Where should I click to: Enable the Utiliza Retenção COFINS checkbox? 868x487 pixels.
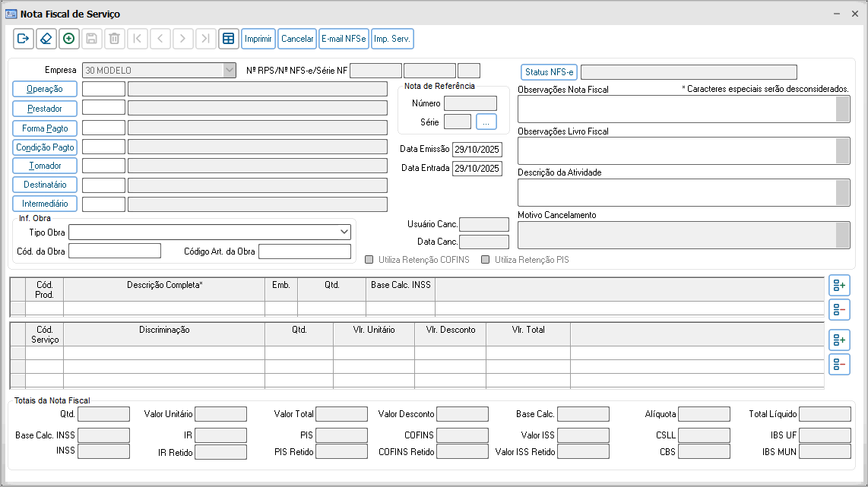pyautogui.click(x=369, y=260)
